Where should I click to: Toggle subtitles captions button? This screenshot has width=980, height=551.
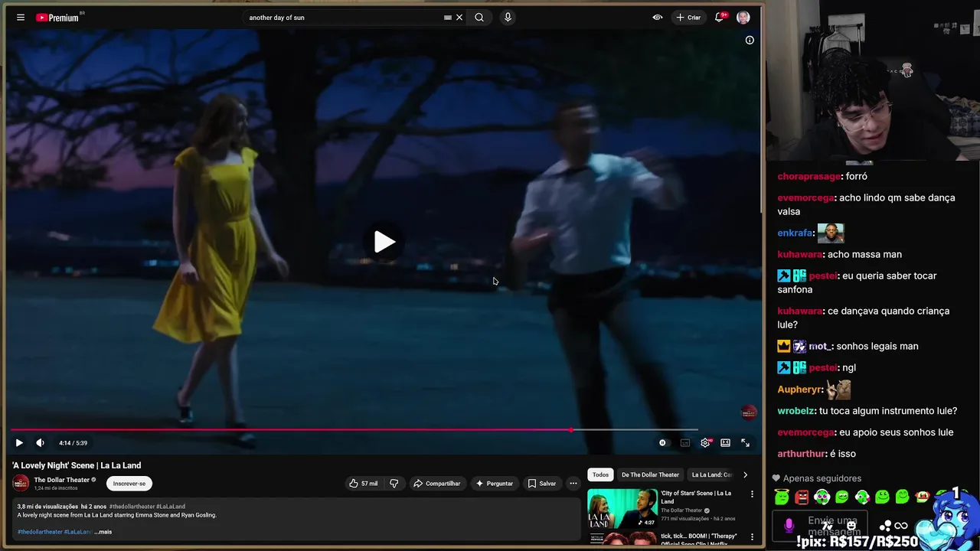[685, 442]
